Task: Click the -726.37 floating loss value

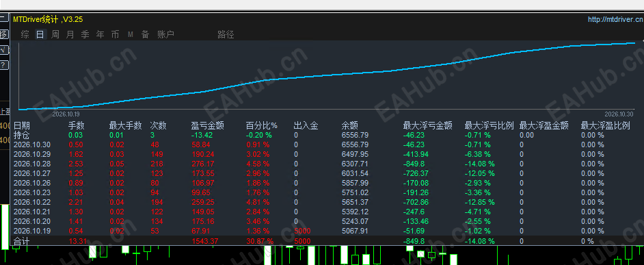Action: [416, 173]
